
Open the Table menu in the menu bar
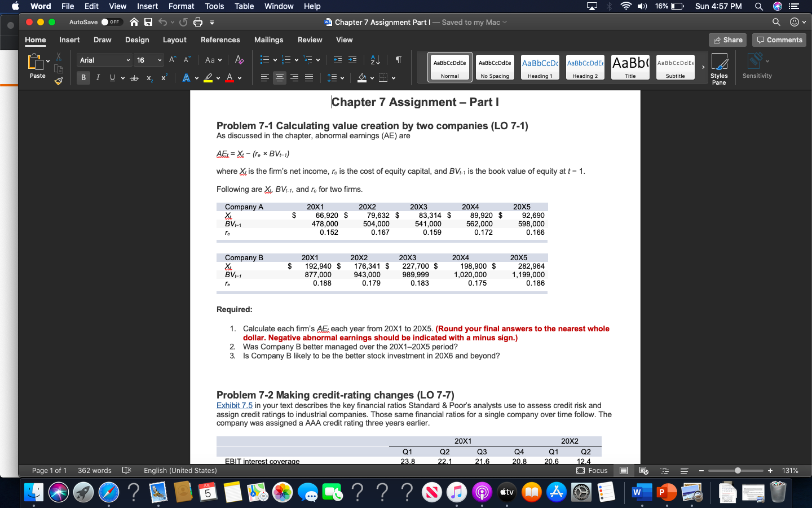[x=244, y=6]
